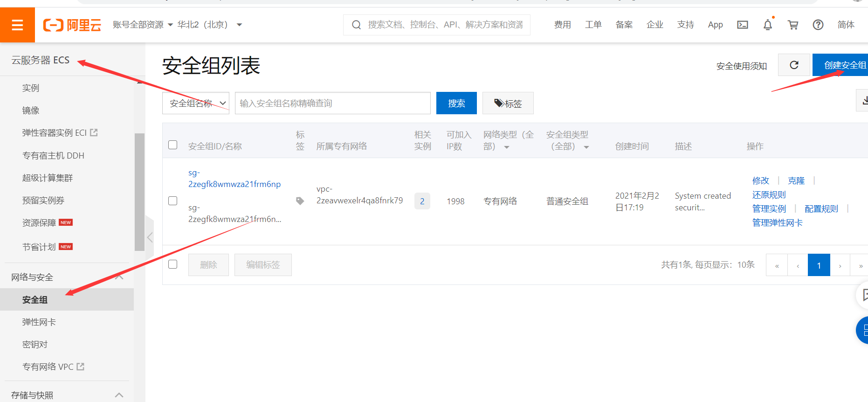Check the sg-2zegfk8wmwza21frm6np row checkbox

coord(173,201)
